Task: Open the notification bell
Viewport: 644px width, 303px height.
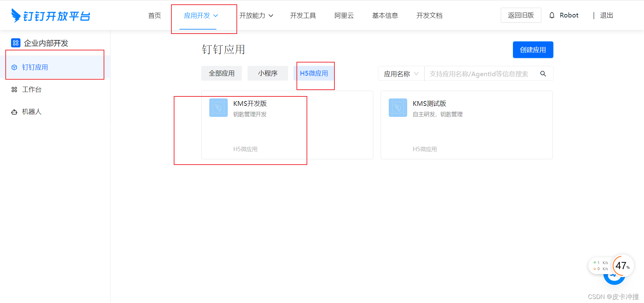Action: click(x=551, y=15)
